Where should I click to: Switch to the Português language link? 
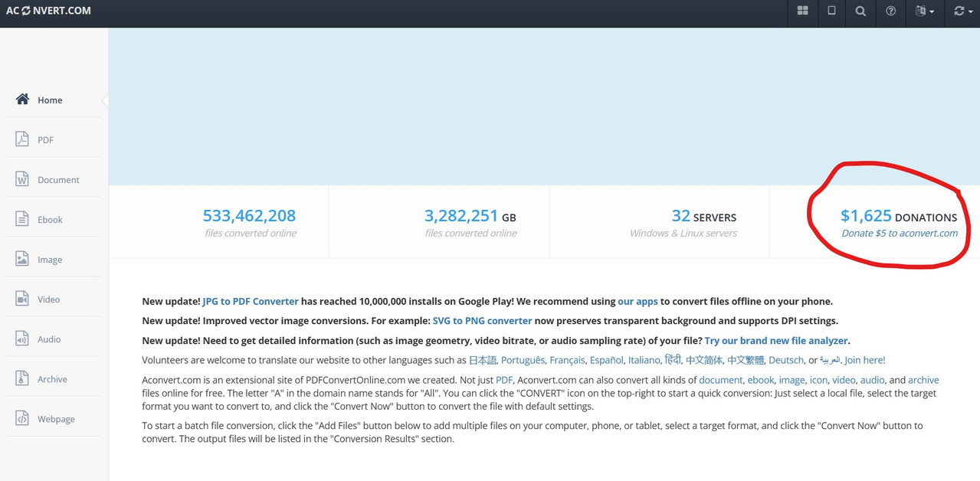point(523,360)
